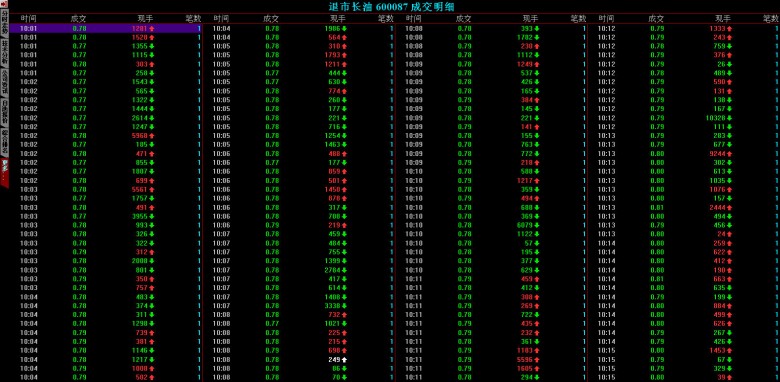
Task: Click the green down arrow beside volume 3338
Action: tap(344, 306)
